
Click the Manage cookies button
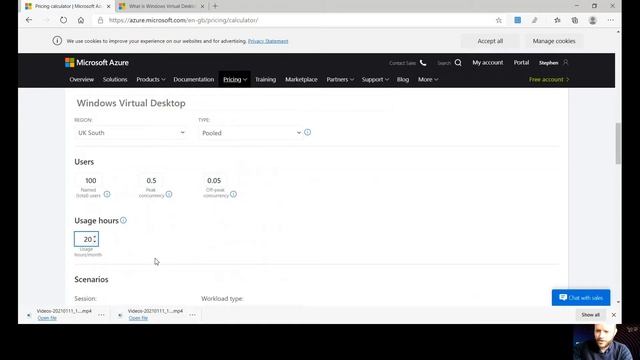[554, 41]
